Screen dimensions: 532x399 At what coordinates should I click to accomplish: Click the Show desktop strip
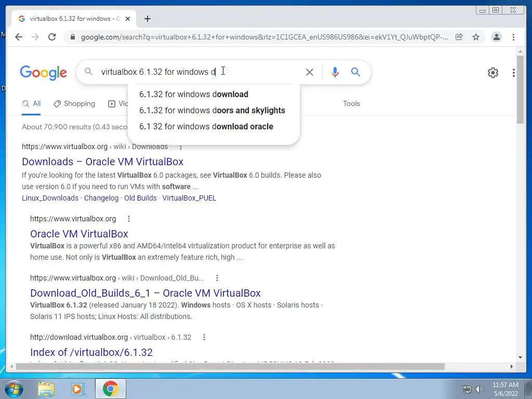529,389
